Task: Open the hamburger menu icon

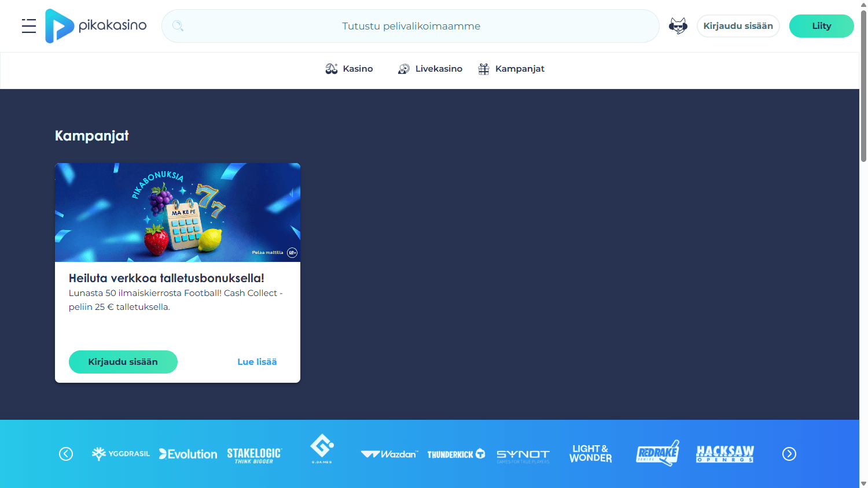Action: [29, 26]
